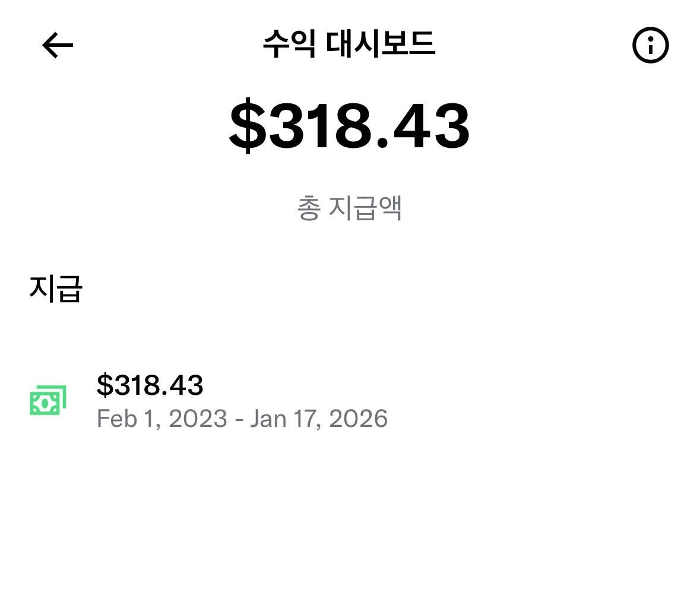
Task: Tap the year 2026 in date range
Action: pos(358,419)
